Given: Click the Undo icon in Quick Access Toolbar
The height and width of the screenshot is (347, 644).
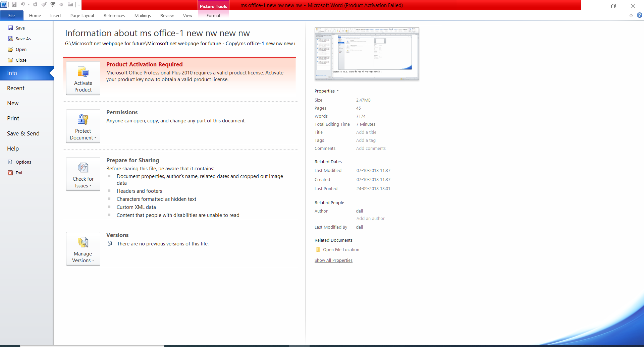Looking at the screenshot, I should coord(23,4).
